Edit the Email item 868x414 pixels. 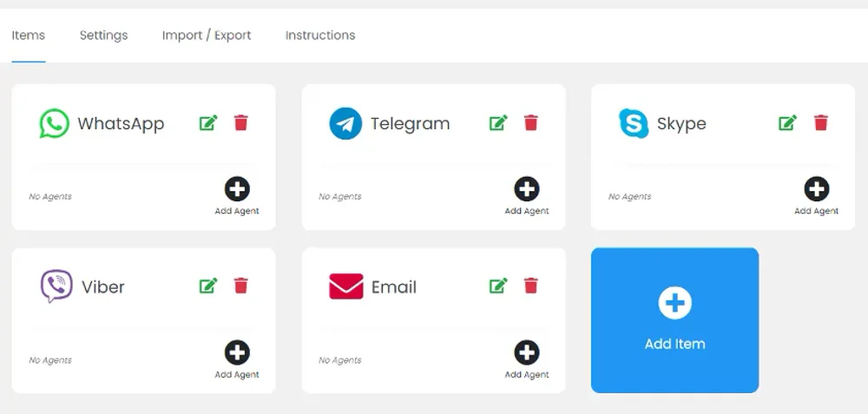click(498, 286)
